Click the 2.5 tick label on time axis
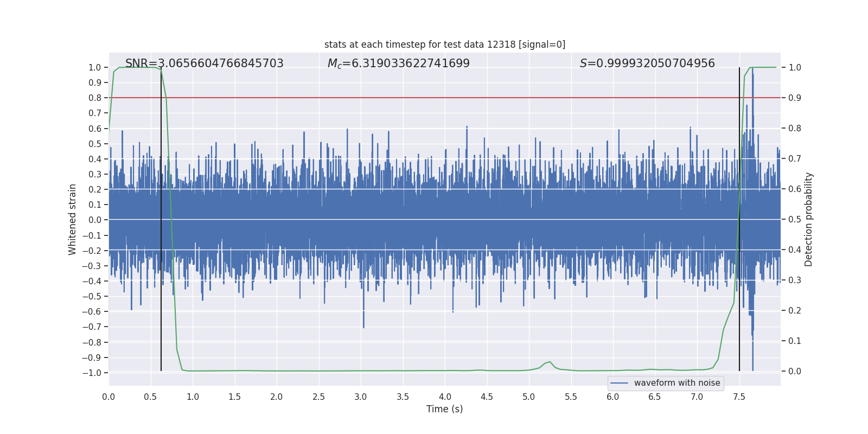 click(x=318, y=397)
